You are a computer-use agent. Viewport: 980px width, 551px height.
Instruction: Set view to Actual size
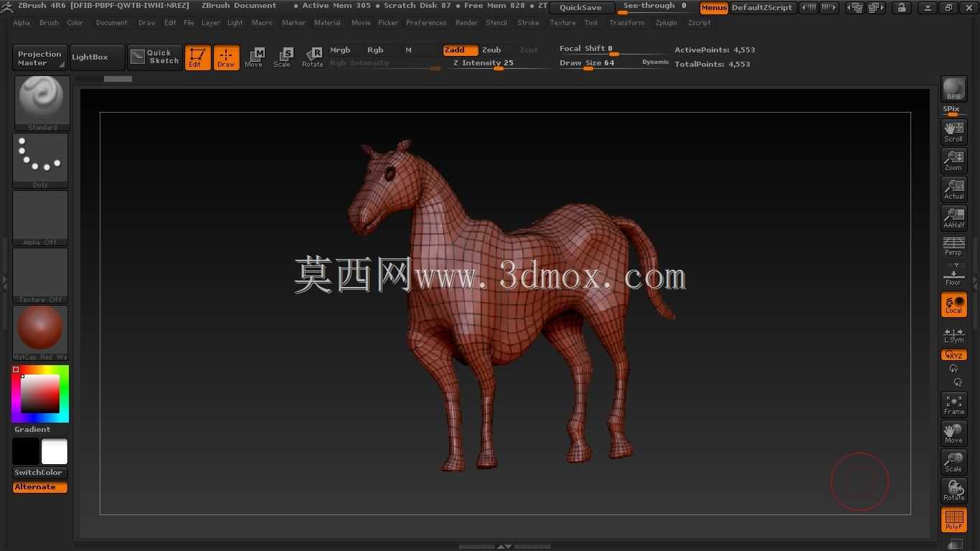point(953,189)
